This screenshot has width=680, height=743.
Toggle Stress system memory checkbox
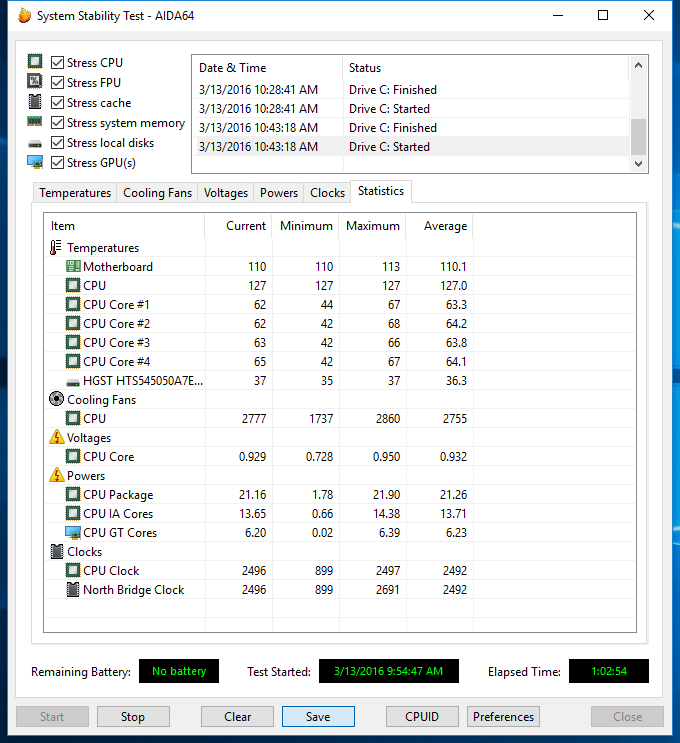(57, 123)
